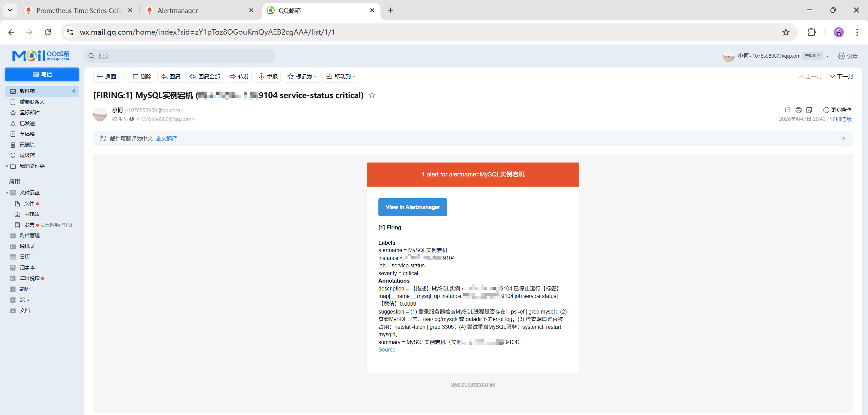Screen dimensions: 868x415
Task: Click the Forward (转发) button
Action: click(x=239, y=77)
